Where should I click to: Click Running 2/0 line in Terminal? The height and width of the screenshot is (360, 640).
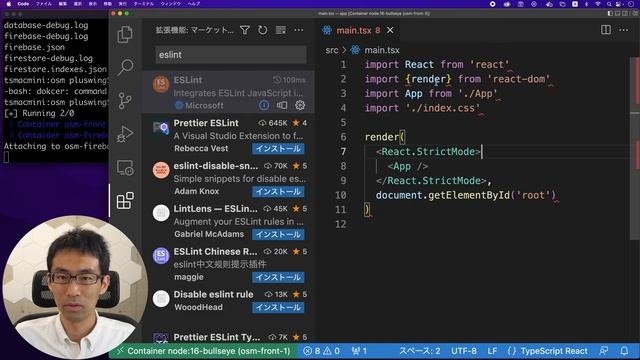(39, 113)
